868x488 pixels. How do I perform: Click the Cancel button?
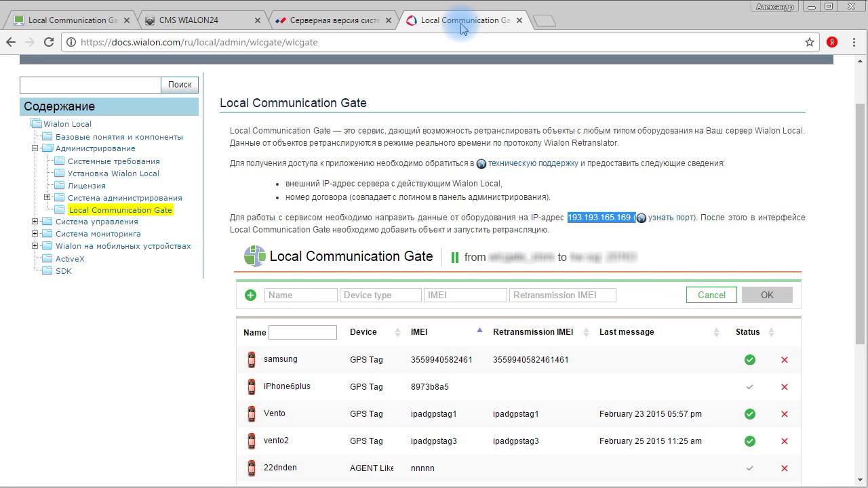(x=711, y=295)
